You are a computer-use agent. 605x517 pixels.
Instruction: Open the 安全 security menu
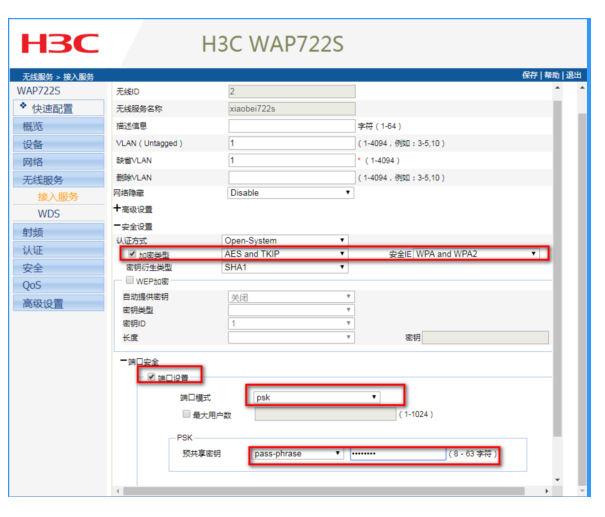point(59,267)
